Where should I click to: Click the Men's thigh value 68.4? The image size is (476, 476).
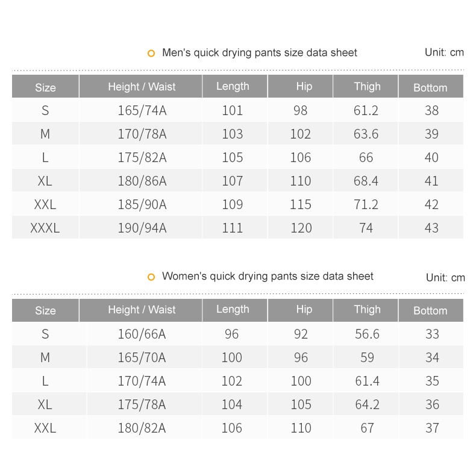click(x=366, y=181)
